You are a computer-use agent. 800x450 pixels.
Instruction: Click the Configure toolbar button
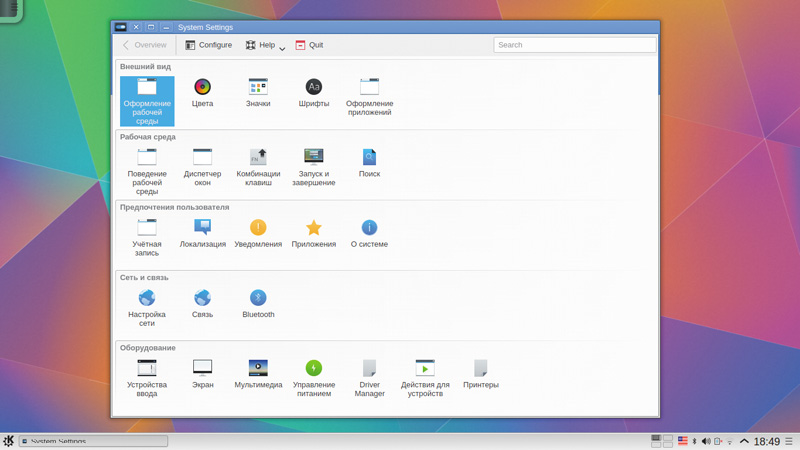click(x=208, y=45)
